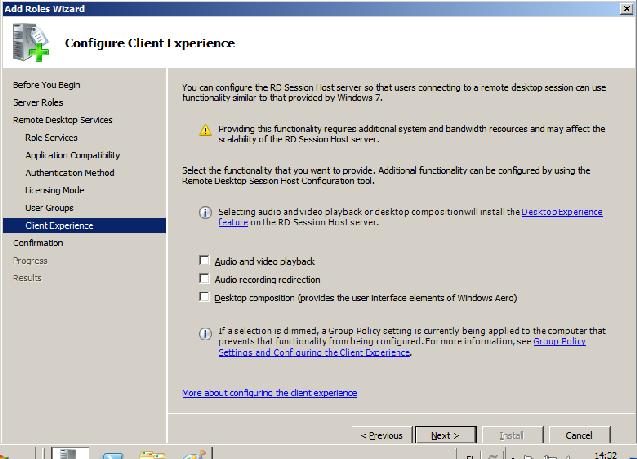Go to the Licensing Mode step
The image size is (637, 459).
pyautogui.click(x=54, y=190)
